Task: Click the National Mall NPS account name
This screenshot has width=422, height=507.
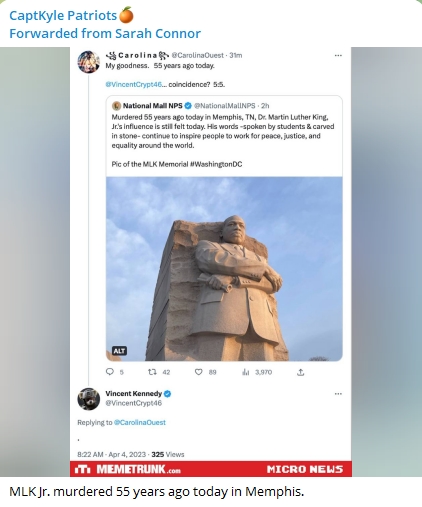Action: 152,106
